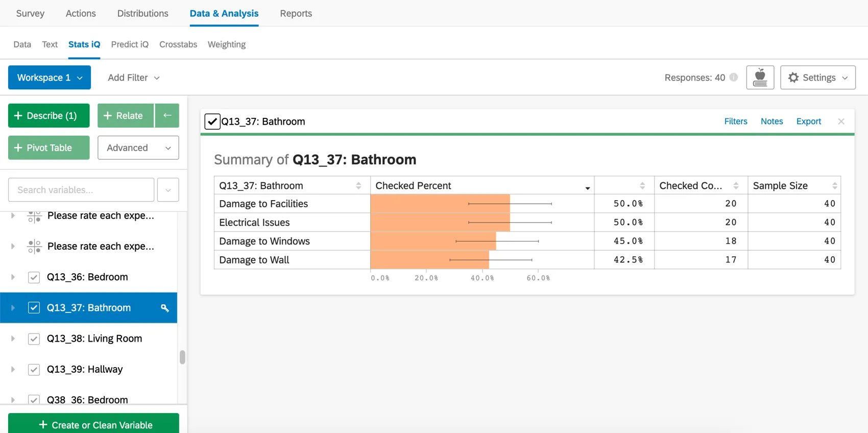The image size is (868, 433).
Task: Sort by the Q13_37: Bathroom column arrows
Action: click(x=358, y=186)
